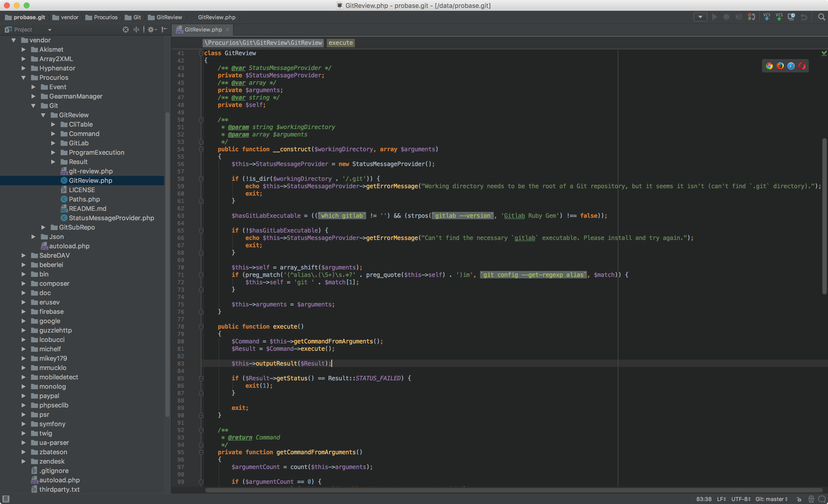This screenshot has width=828, height=504.
Task: Click Scroll from Source target icon
Action: (125, 30)
